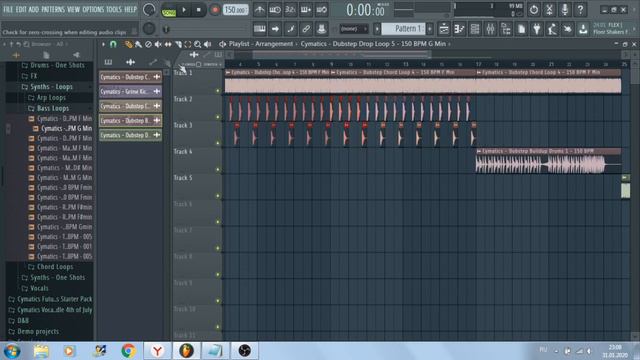
Task: Mute Track 3 via its green dot
Action: coord(218,143)
